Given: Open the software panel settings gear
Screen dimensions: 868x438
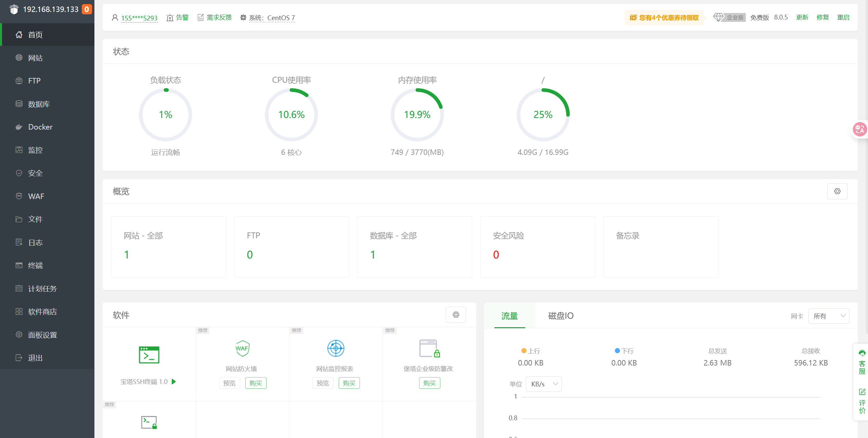Looking at the screenshot, I should tap(456, 315).
